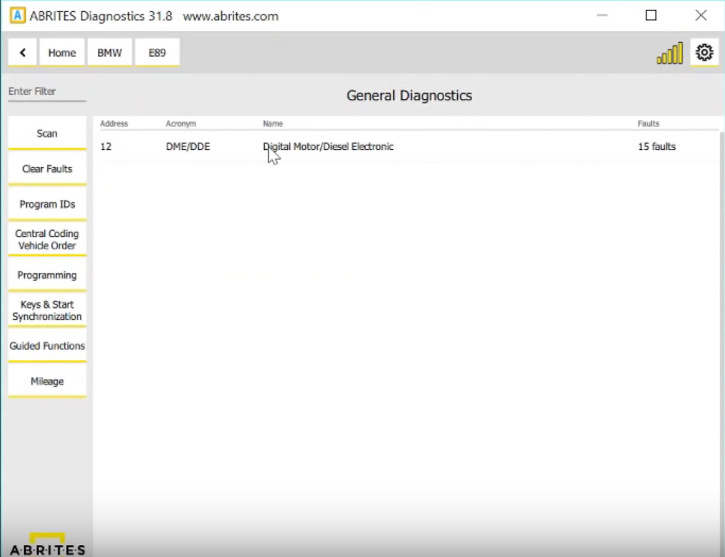Select the E89 breadcrumb
This screenshot has width=725, height=557.
[x=157, y=52]
